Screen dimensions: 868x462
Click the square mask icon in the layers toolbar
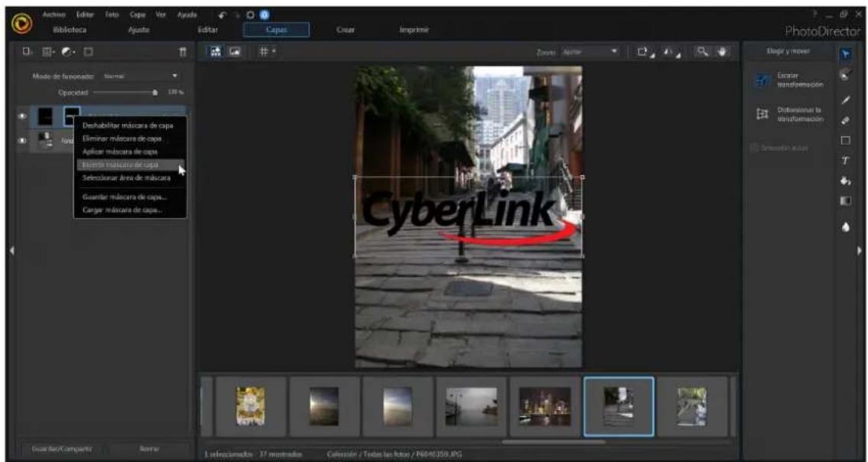tap(89, 51)
